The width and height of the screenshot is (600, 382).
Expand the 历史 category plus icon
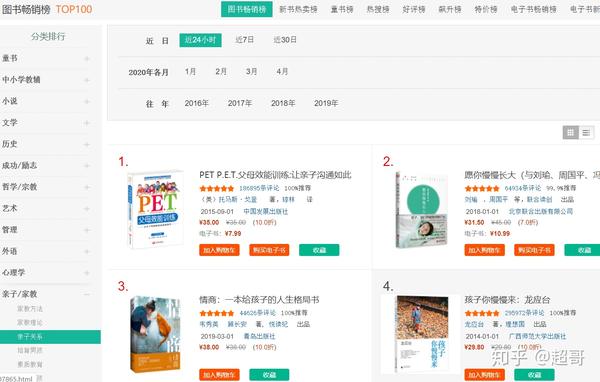(x=87, y=144)
